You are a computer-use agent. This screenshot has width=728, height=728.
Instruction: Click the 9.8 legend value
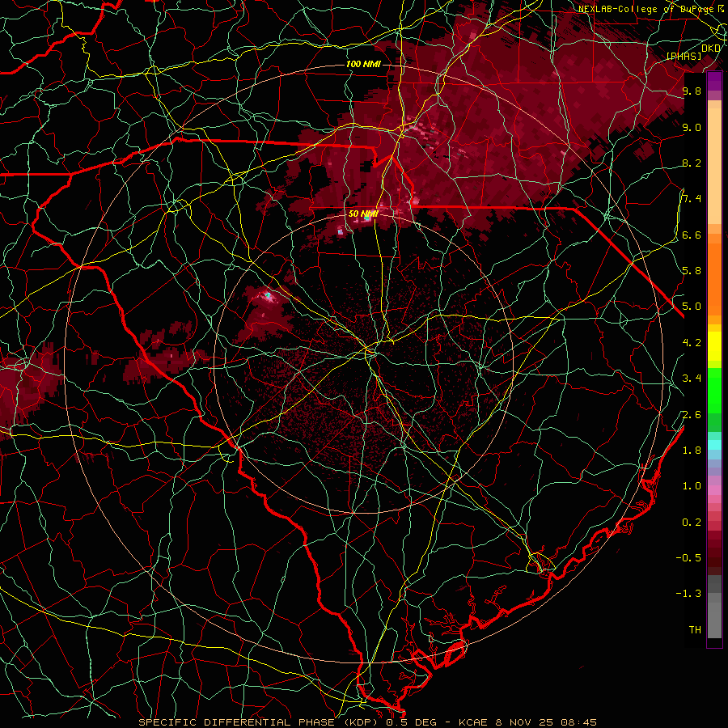point(692,91)
